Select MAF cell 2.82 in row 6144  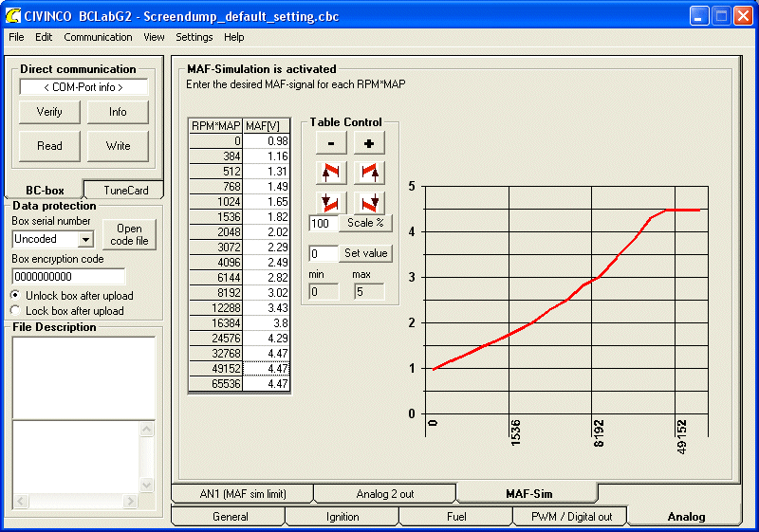tap(266, 278)
